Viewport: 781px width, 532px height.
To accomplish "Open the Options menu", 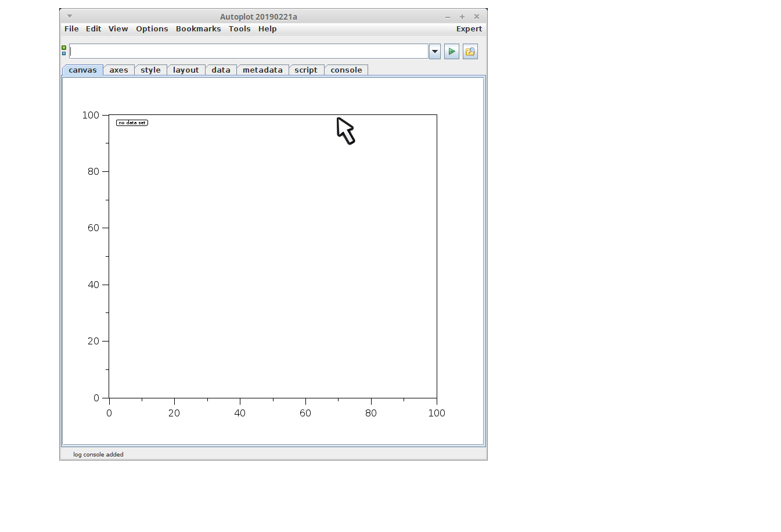I will coord(152,29).
